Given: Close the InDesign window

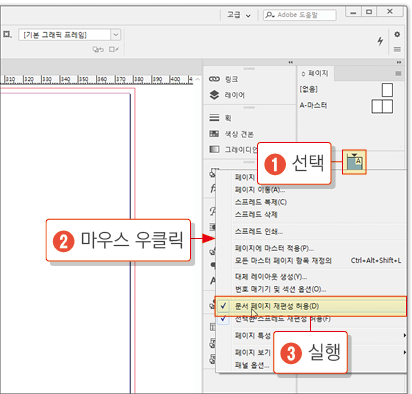Looking at the screenshot, I should tap(390, 12).
